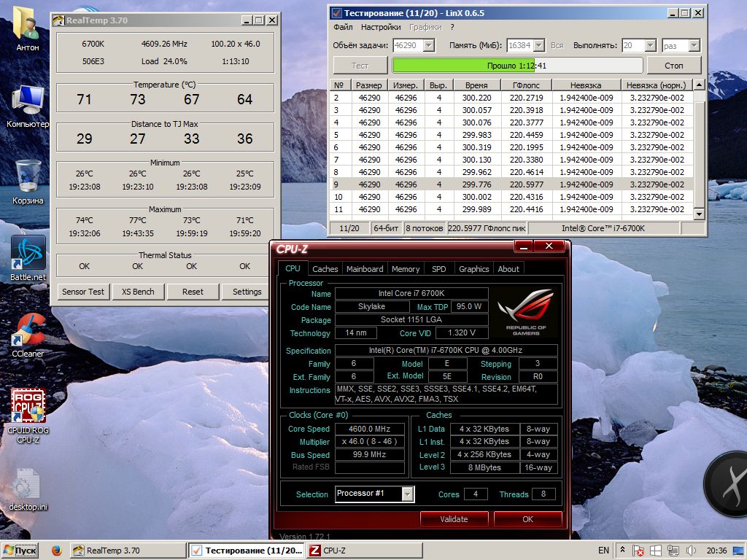Click the Стоп button in LinX
This screenshot has height=560, width=747.
coord(673,65)
